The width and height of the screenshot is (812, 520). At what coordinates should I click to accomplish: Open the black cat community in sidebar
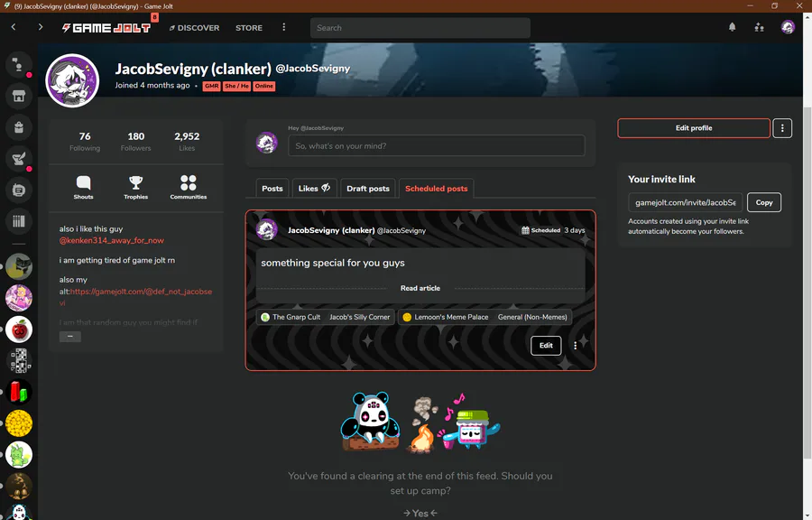point(19,266)
